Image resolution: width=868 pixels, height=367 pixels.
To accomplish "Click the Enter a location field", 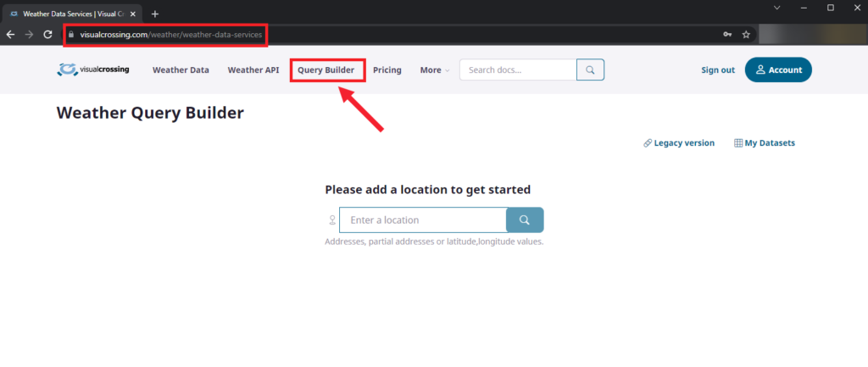I will pyautogui.click(x=423, y=220).
